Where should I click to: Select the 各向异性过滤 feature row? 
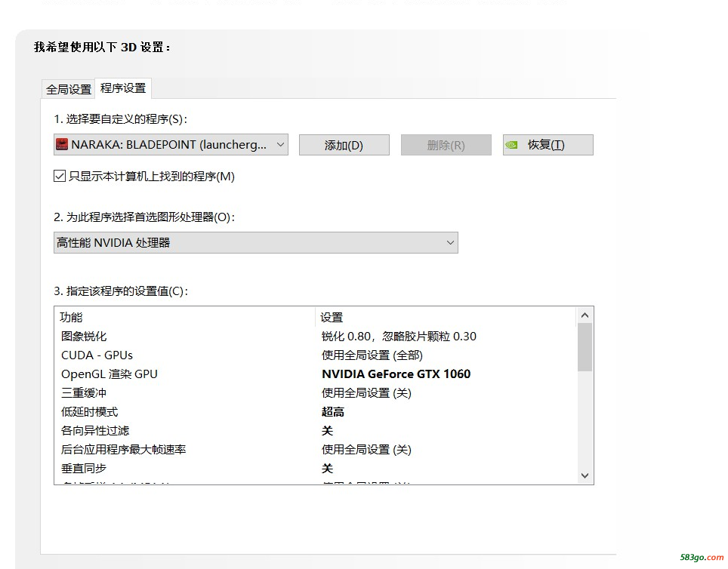[316, 431]
